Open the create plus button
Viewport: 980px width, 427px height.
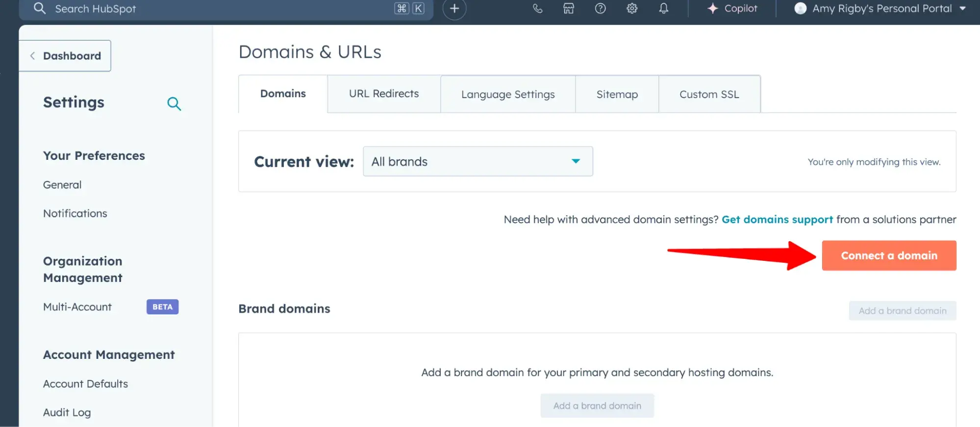click(x=454, y=8)
